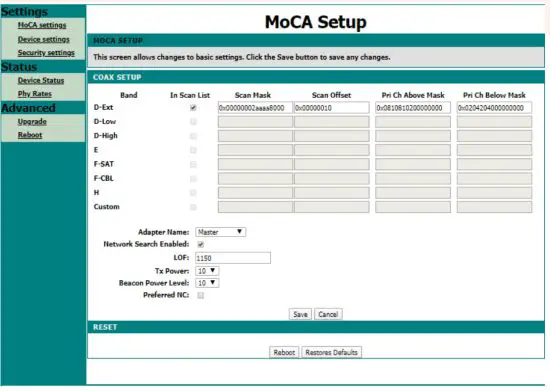This screenshot has height=391, width=550.
Task: Click the 'RESET' section header
Action: (x=105, y=327)
